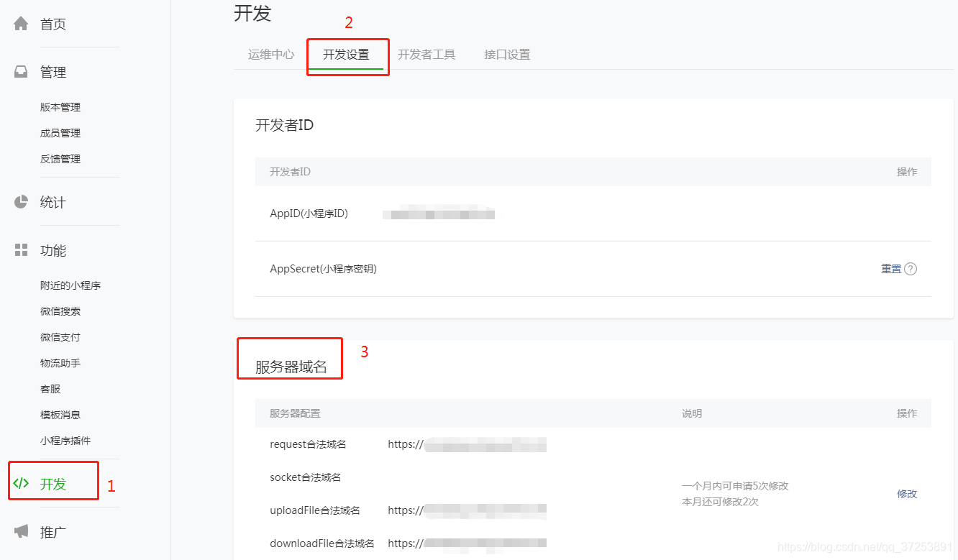Click uploadFile domain https:// value
The height and width of the screenshot is (560, 958).
(x=467, y=510)
